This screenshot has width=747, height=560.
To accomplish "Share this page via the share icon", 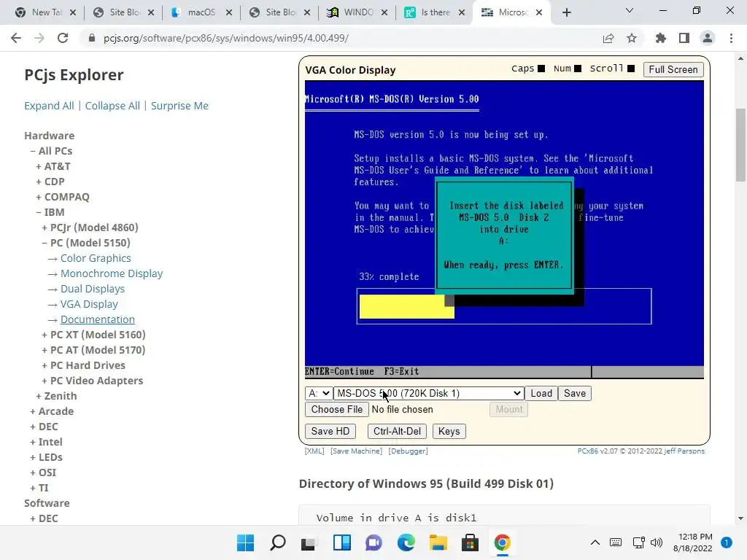I will click(608, 38).
